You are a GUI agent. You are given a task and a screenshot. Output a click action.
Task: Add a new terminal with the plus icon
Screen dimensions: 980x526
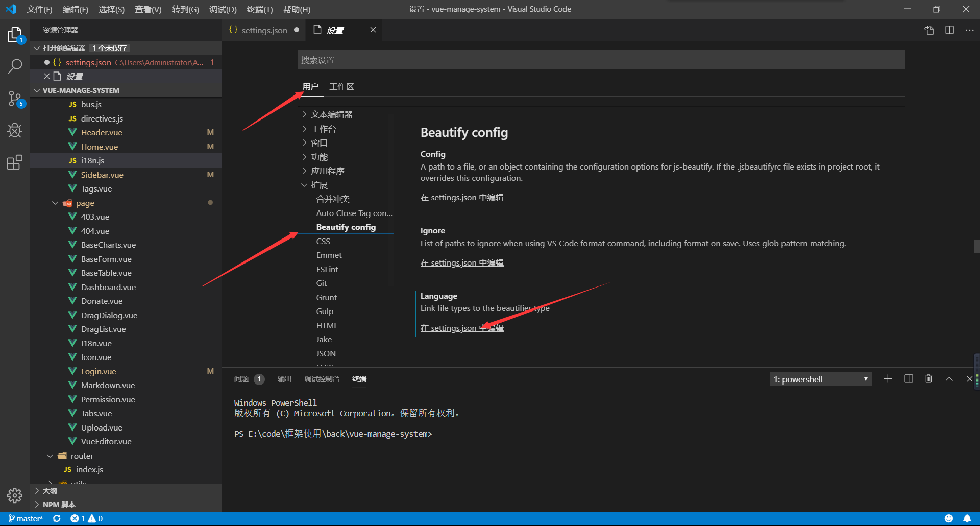tap(888, 379)
